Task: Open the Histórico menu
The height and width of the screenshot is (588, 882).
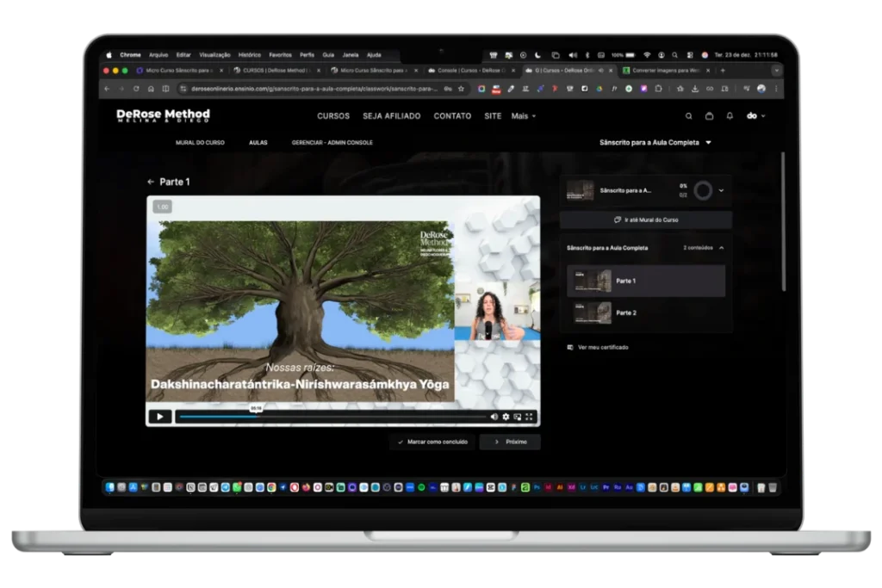Action: [249, 55]
